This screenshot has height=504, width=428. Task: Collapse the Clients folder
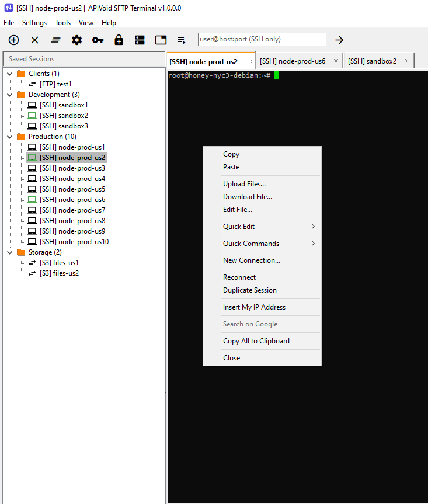coord(10,74)
